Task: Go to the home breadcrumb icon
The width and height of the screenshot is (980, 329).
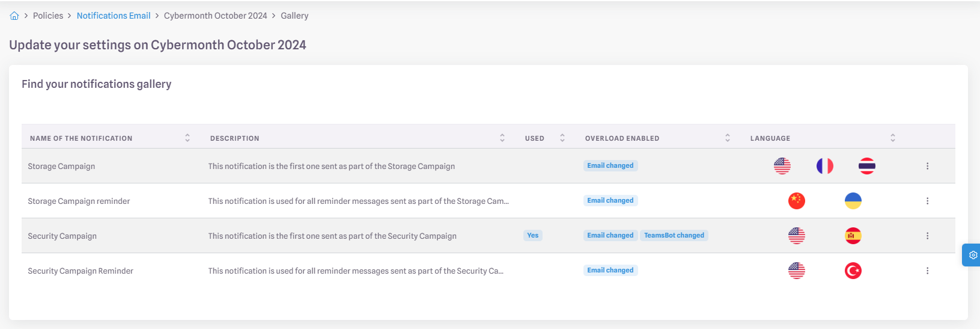Action: click(x=14, y=16)
